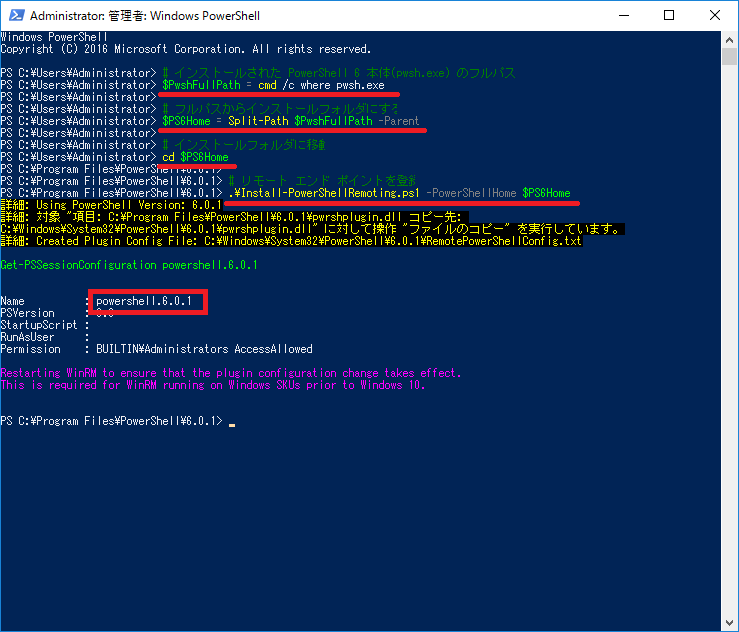Click the 'Created Plugin Config File' verbose line

291,241
